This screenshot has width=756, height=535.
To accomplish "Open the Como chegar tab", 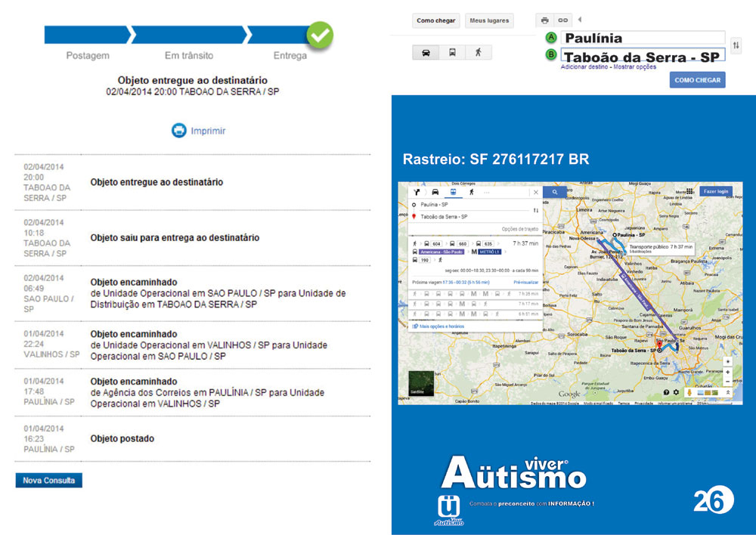I will 436,20.
